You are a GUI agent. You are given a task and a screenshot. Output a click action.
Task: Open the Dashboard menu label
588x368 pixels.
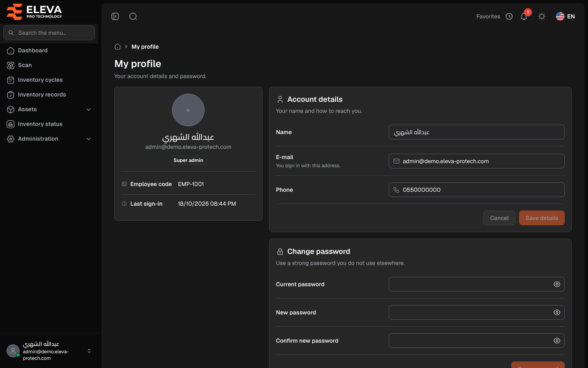coord(33,50)
